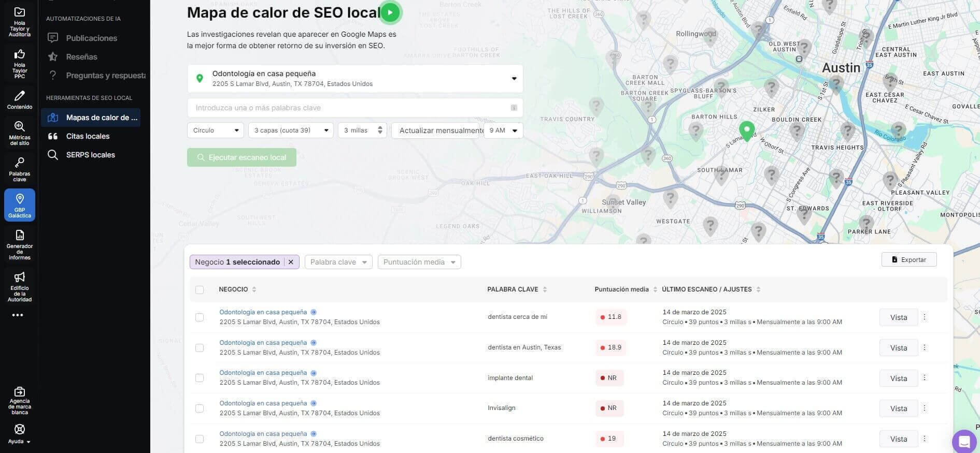Click the green map location pin
980x453 pixels.
click(x=746, y=130)
